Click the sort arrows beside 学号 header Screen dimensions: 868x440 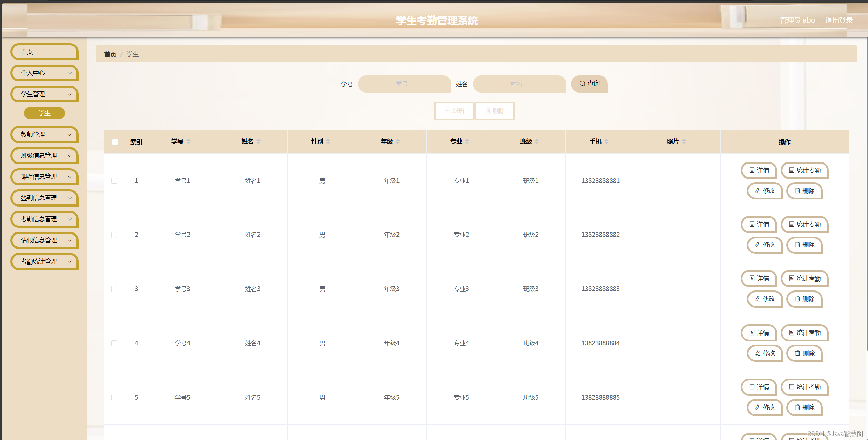188,141
